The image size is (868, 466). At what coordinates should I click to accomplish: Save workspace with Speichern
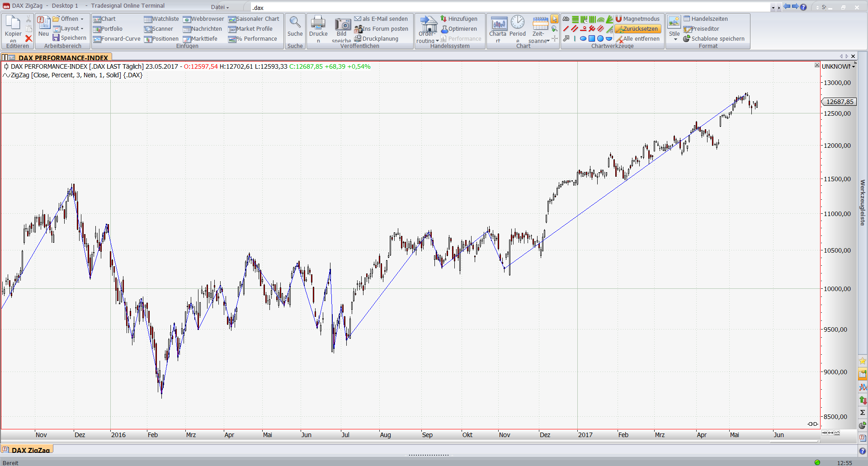[70, 38]
